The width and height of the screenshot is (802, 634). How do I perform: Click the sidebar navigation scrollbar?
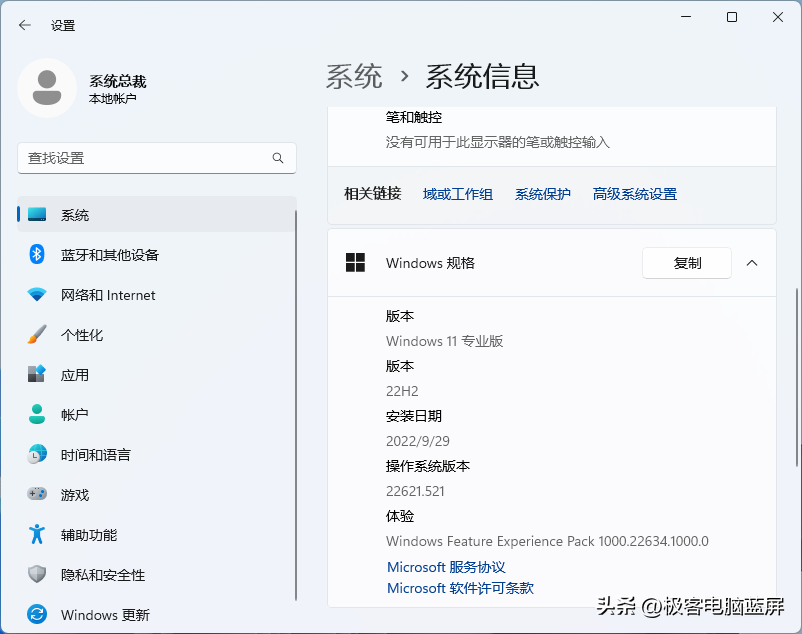pyautogui.click(x=296, y=404)
